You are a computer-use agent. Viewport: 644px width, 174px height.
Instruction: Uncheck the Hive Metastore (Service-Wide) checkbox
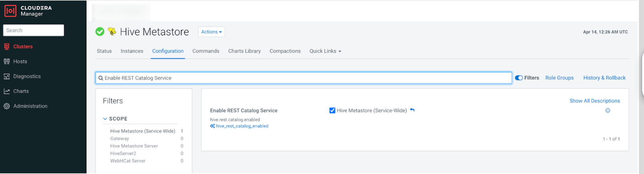(332, 110)
